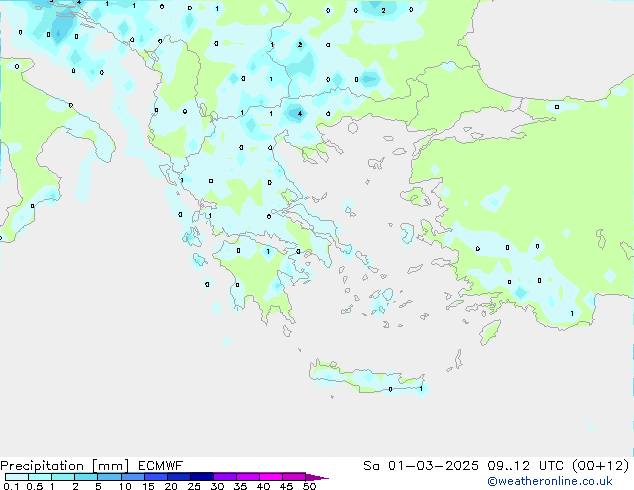This screenshot has width=634, height=490.
Task: Click the 20–25 mm dark blue legend swatch
Action: [179, 477]
